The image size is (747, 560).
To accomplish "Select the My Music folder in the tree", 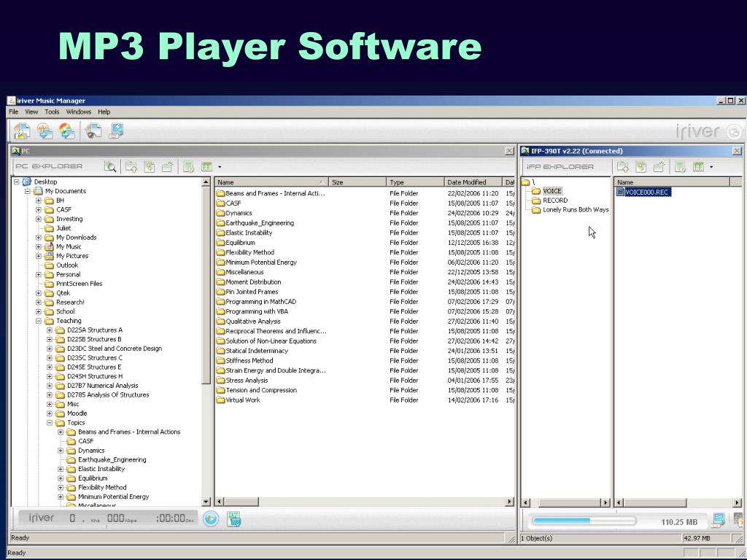I will click(x=69, y=246).
